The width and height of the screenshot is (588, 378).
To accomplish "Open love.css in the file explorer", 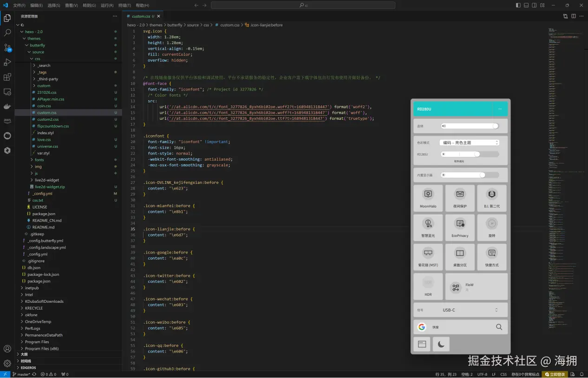I will point(44,139).
